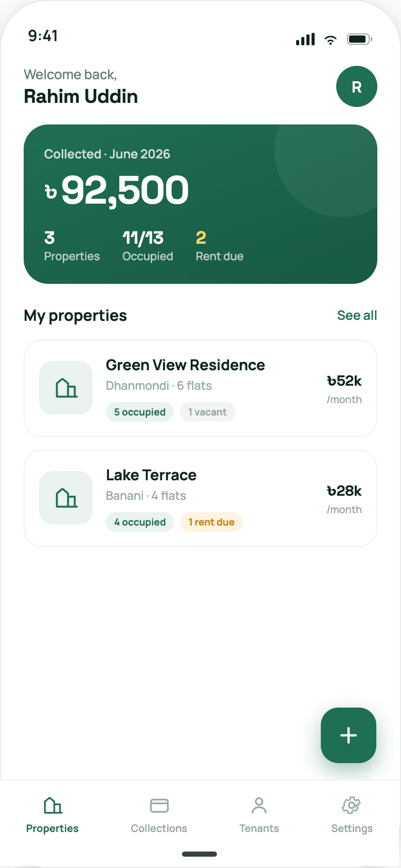Tap the plus floating add button
Viewport: 401px width, 868px height.
pos(349,735)
